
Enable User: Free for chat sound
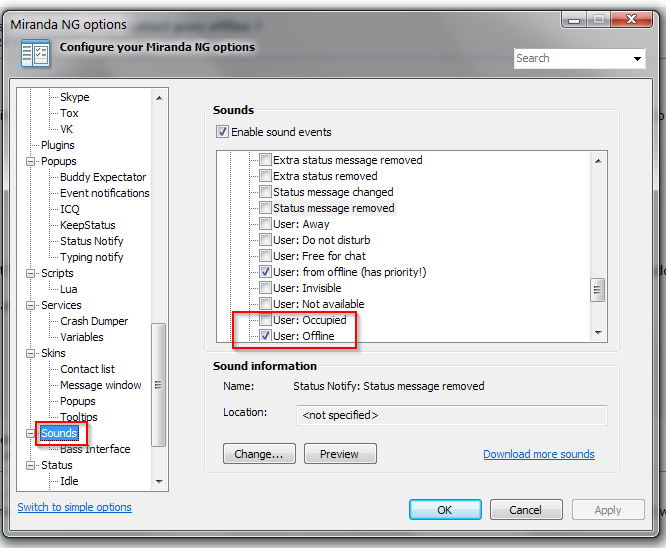265,256
